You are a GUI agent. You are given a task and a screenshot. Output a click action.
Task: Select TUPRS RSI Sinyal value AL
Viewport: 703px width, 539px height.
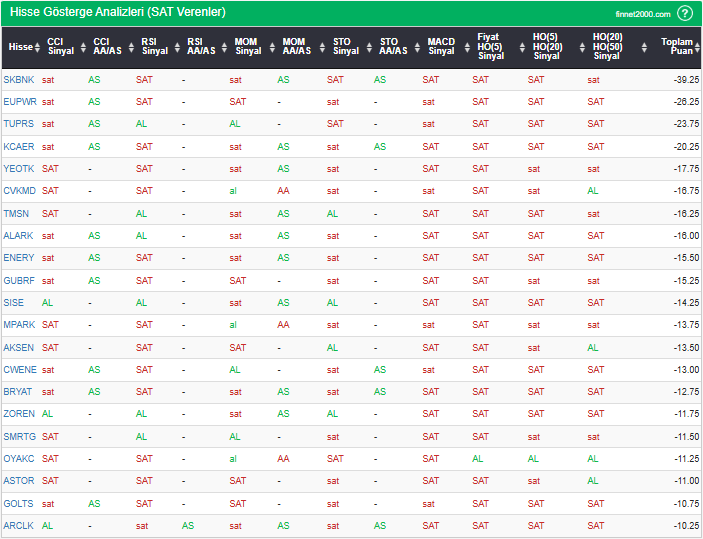142,124
